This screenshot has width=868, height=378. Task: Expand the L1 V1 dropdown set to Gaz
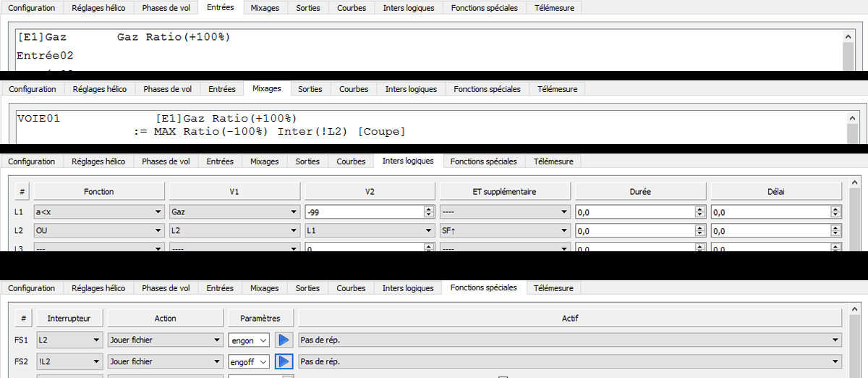pyautogui.click(x=234, y=212)
